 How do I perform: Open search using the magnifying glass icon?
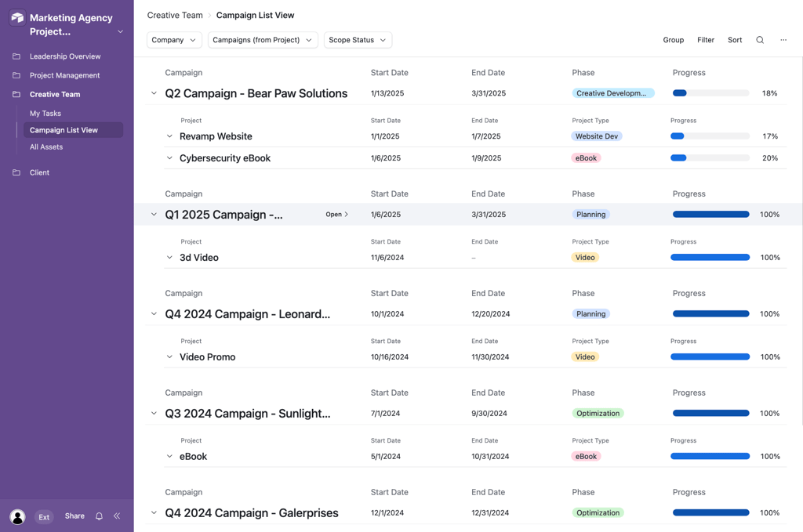tap(759, 40)
